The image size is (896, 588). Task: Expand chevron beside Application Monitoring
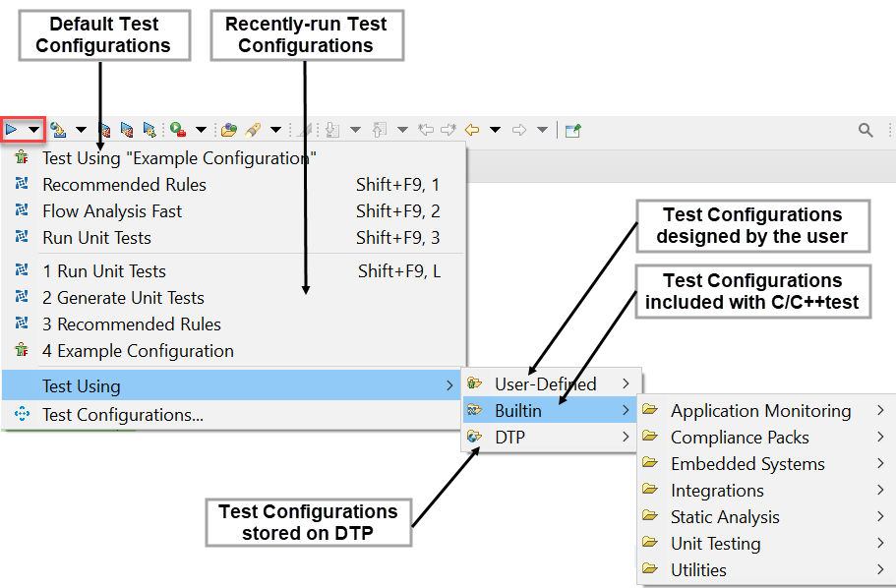(x=880, y=410)
